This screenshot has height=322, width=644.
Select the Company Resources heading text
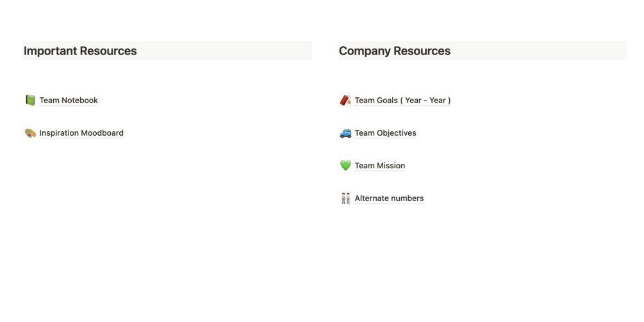[x=395, y=51]
